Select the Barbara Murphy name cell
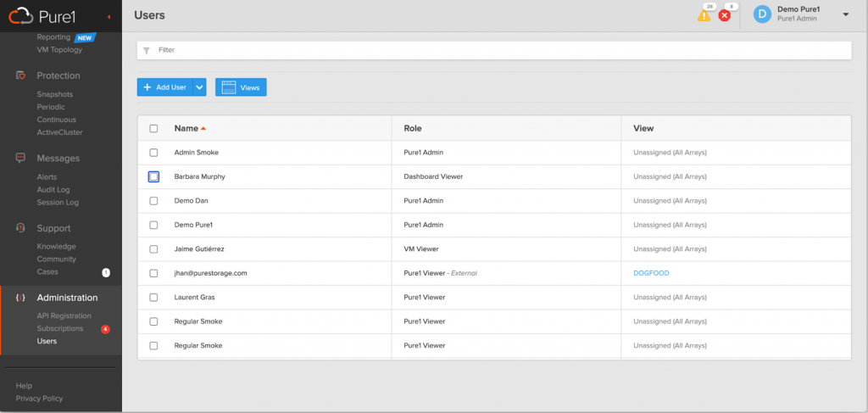 click(x=200, y=176)
